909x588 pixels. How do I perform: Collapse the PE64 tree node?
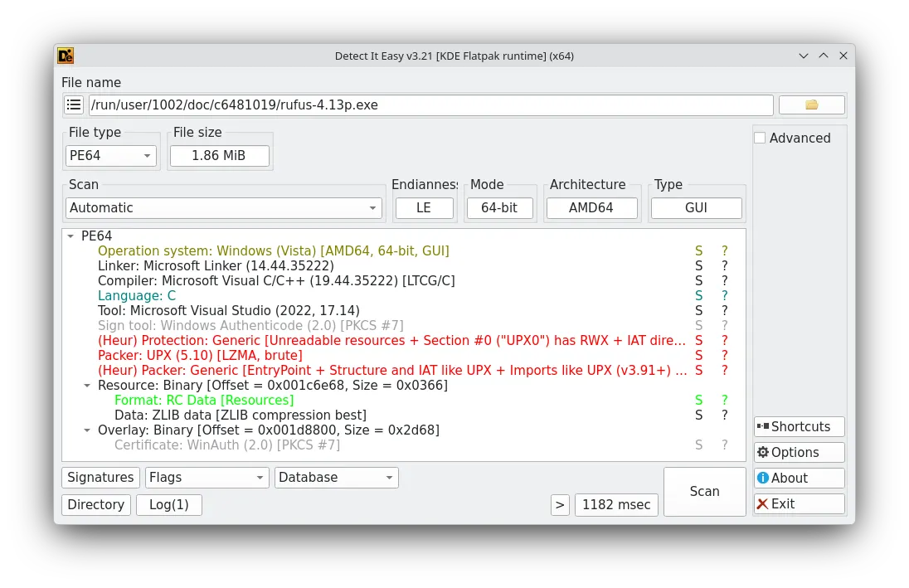tap(70, 236)
